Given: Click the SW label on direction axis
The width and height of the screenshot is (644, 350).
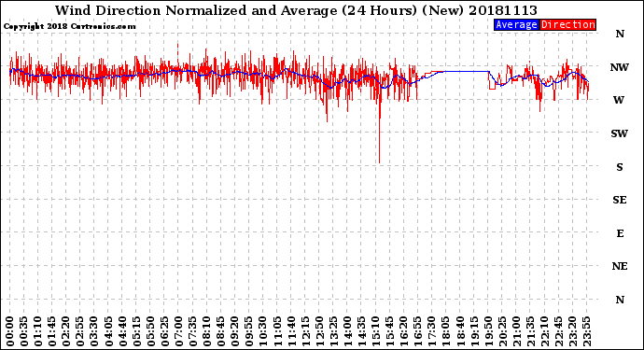Looking at the screenshot, I should point(620,133).
